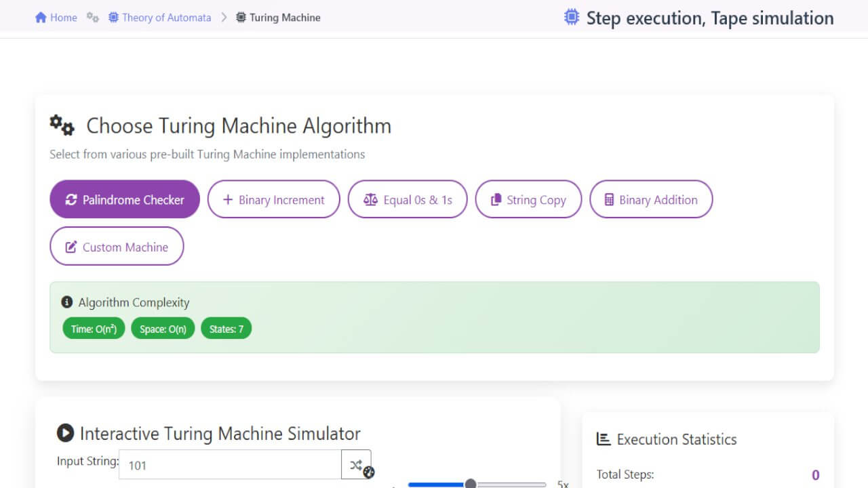Click the info icon in Algorithm Complexity banner
Screen dimensions: 868x488
[67, 302]
